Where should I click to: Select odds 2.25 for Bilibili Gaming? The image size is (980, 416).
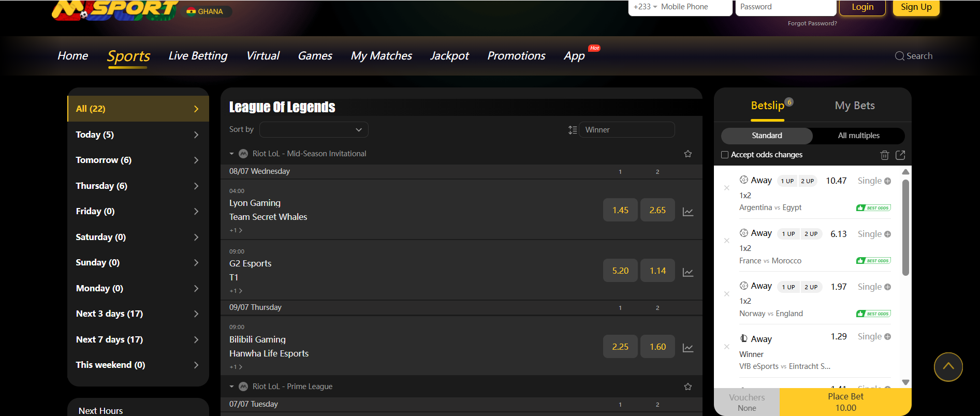620,347
